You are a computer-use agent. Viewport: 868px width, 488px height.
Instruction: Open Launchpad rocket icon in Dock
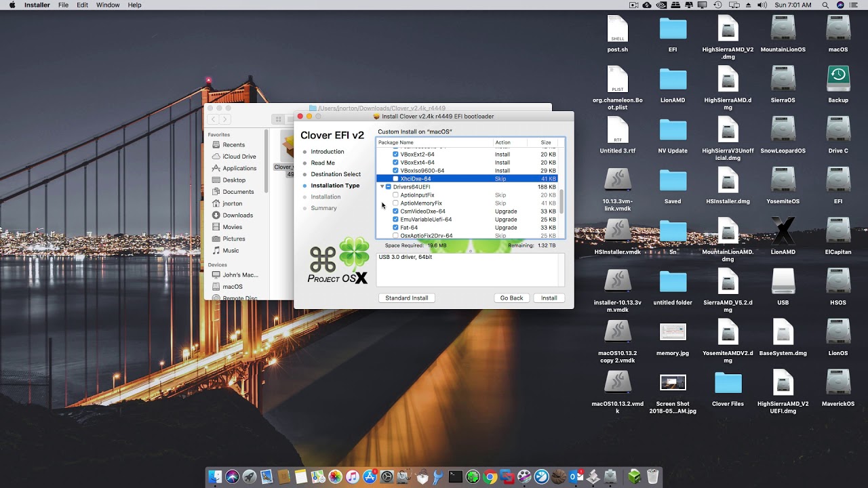249,476
